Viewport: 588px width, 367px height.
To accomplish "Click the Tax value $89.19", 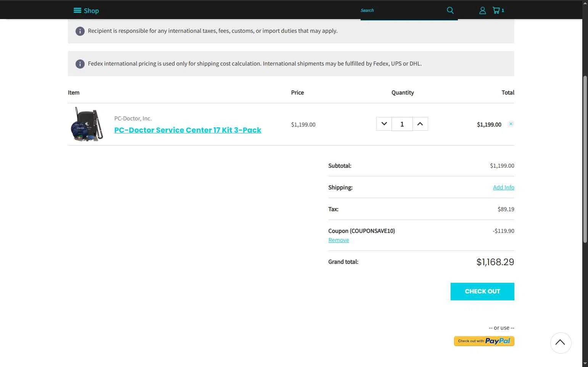I will (506, 209).
